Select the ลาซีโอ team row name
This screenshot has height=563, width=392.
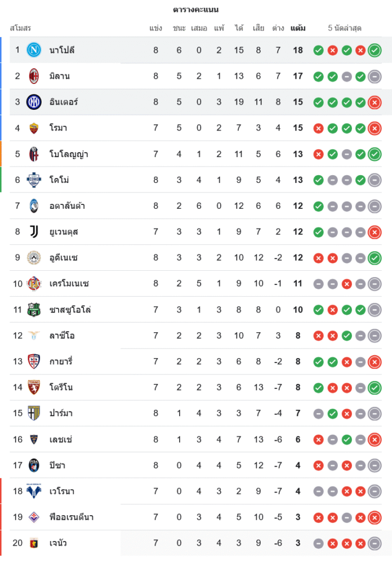pos(61,336)
